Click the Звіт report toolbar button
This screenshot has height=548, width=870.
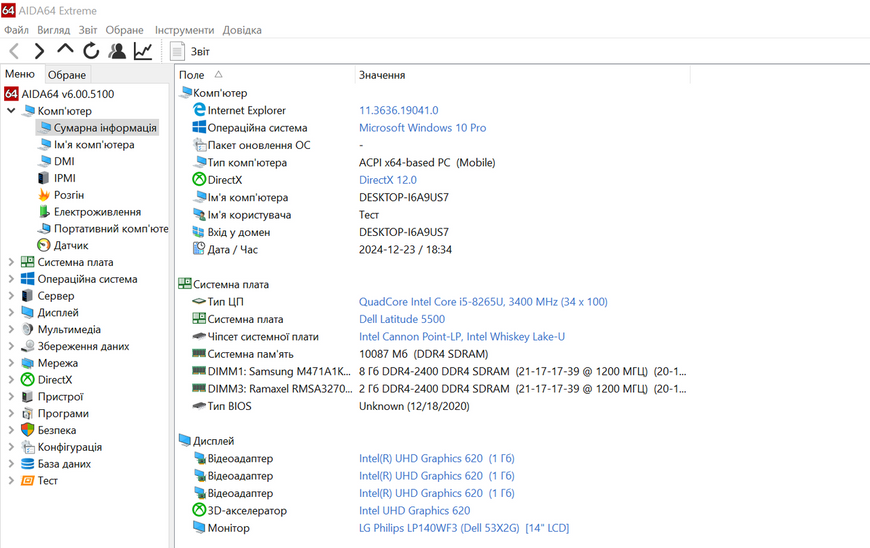pyautogui.click(x=190, y=52)
